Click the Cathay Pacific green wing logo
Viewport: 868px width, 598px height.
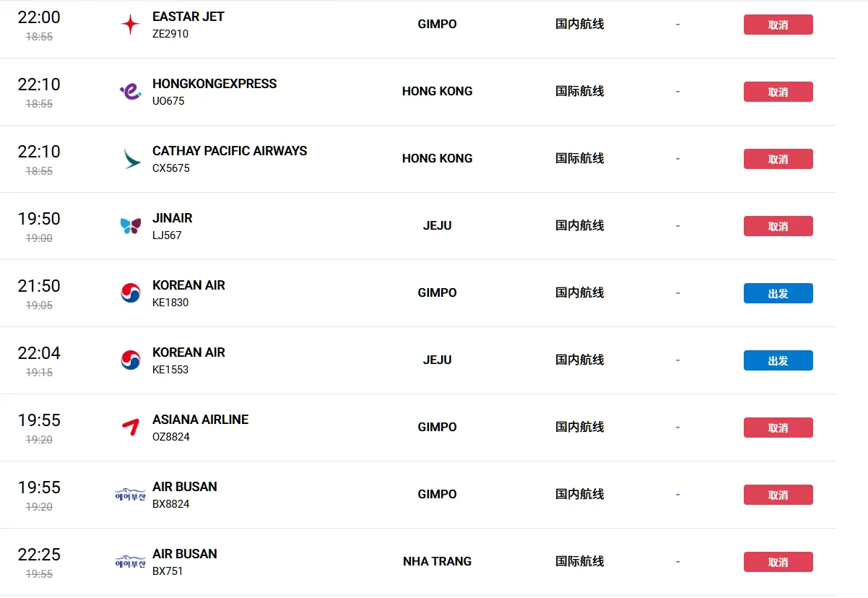coord(131,159)
